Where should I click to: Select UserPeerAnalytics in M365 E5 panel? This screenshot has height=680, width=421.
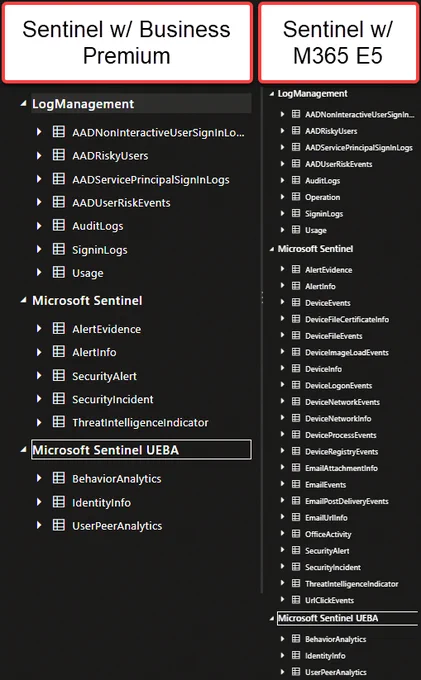click(336, 672)
